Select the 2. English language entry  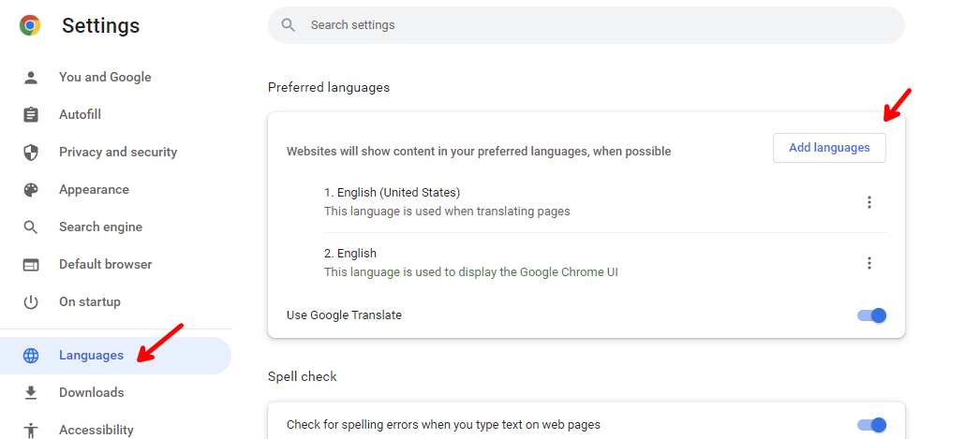tap(350, 254)
